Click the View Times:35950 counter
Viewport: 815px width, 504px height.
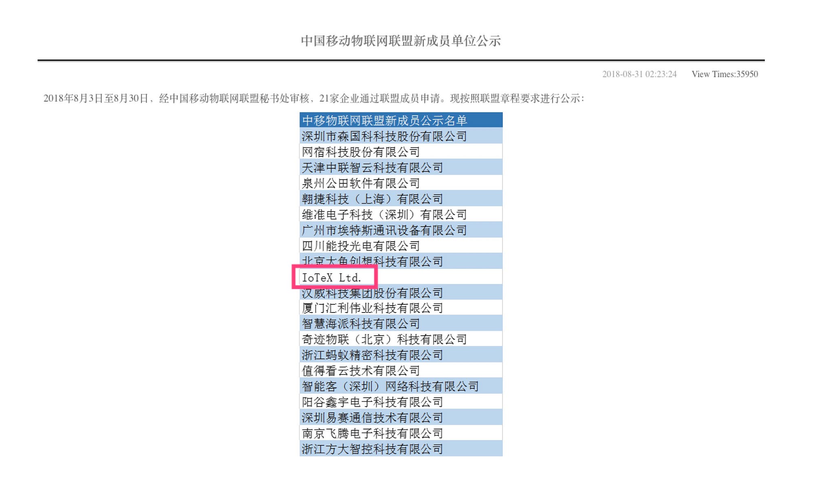point(725,74)
